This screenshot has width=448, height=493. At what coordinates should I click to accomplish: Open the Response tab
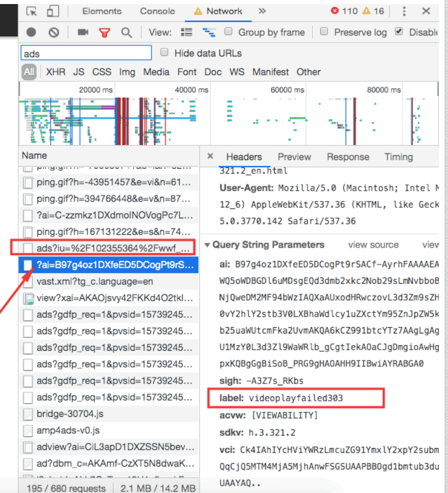click(x=348, y=157)
